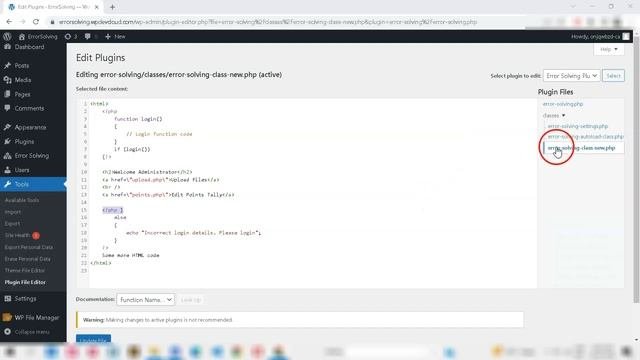The width and height of the screenshot is (640, 360).
Task: Click the browser address bar URL
Action: tap(268, 22)
